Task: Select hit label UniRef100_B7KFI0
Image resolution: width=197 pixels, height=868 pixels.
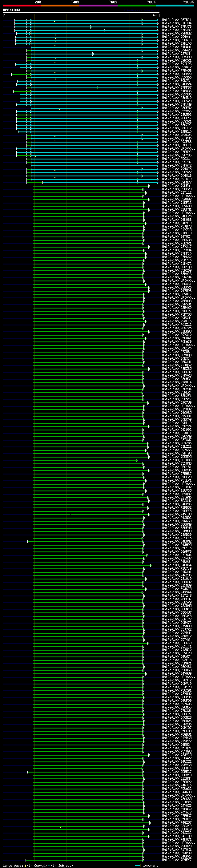Action: 176,253
